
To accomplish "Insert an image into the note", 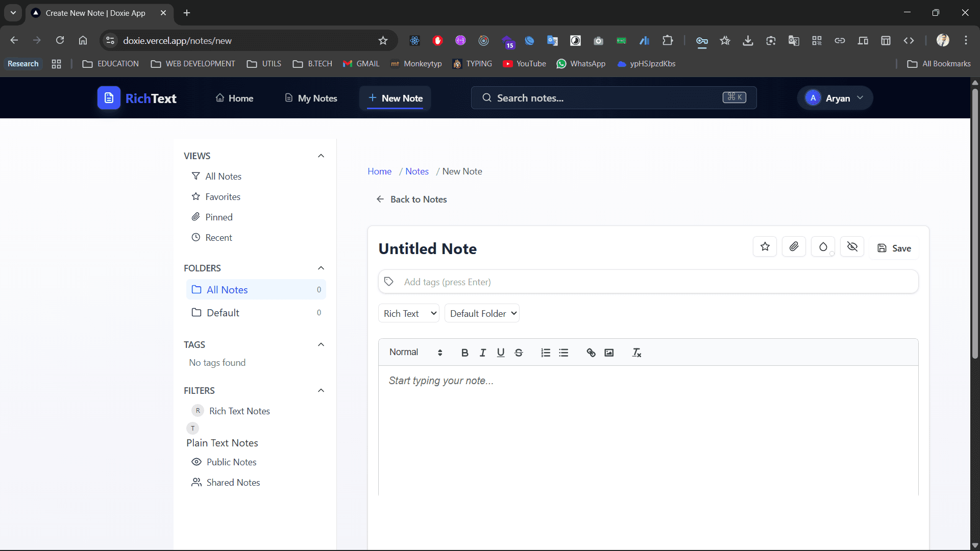I will tap(609, 352).
